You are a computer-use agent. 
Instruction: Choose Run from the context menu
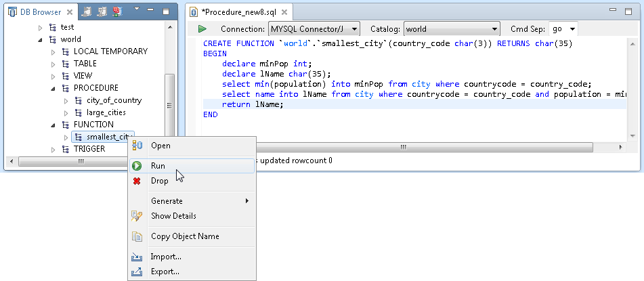click(x=158, y=166)
